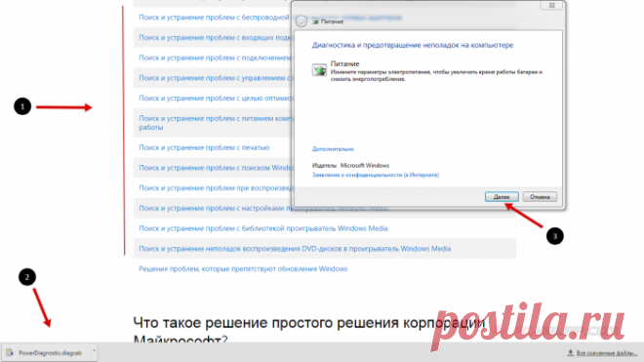Show all downloads (Все скачанные файлы)

point(602,353)
